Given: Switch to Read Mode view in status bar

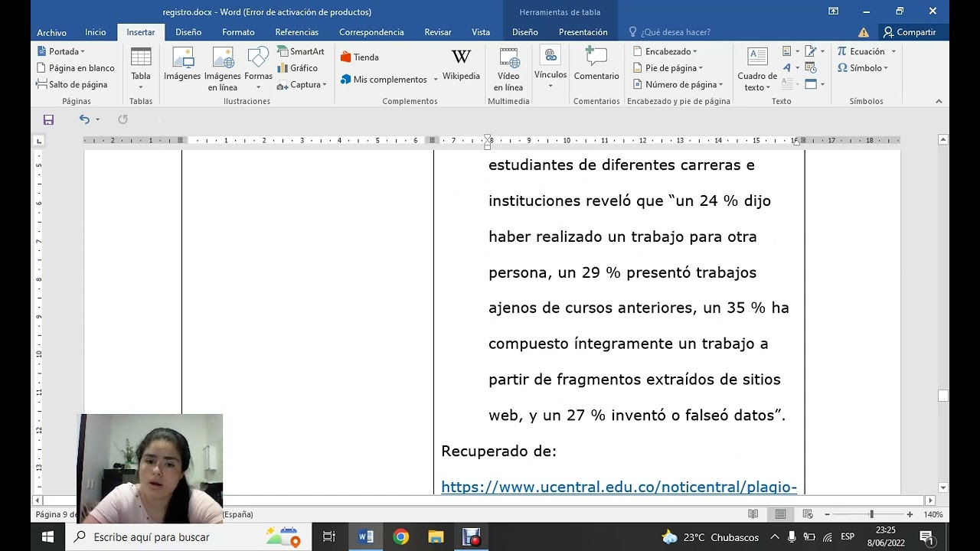Looking at the screenshot, I should [753, 514].
